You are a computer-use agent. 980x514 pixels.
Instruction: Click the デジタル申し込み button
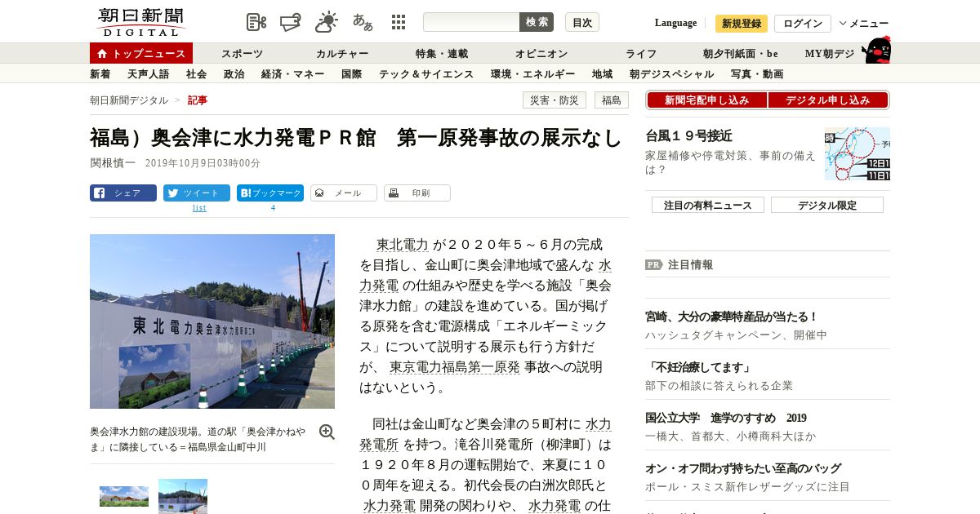click(x=827, y=100)
